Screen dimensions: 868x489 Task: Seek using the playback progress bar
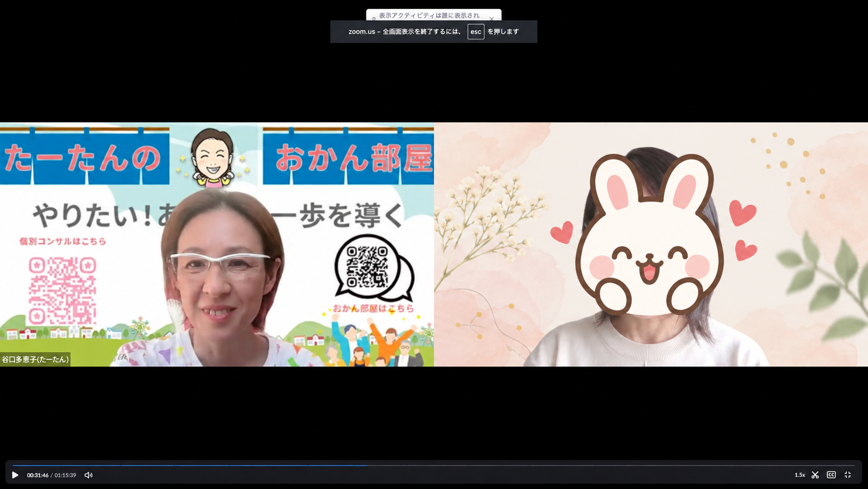(433, 466)
